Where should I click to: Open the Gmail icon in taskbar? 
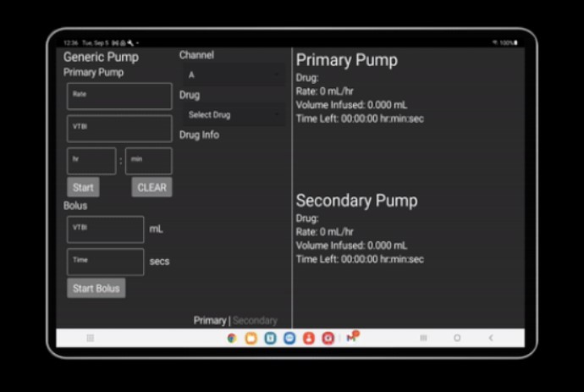350,338
